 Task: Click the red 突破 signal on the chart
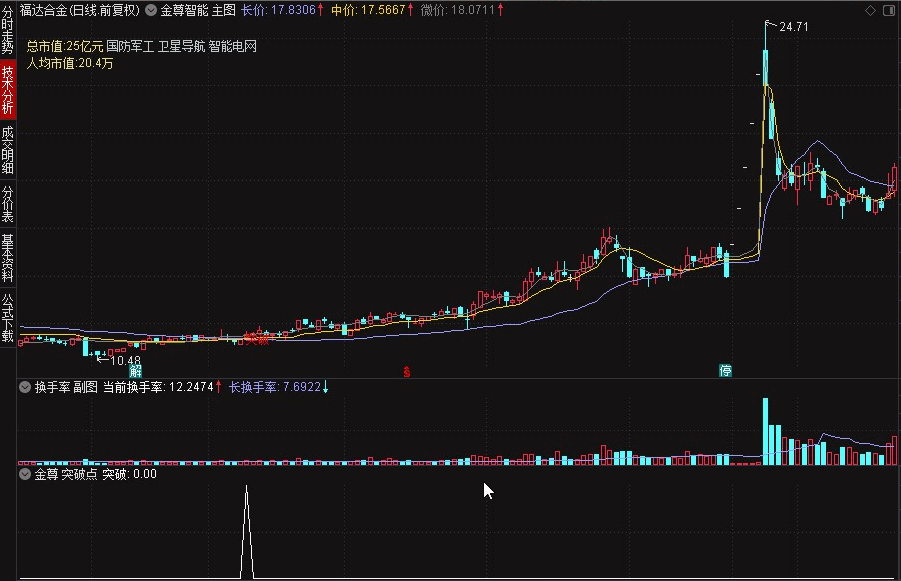(257, 339)
